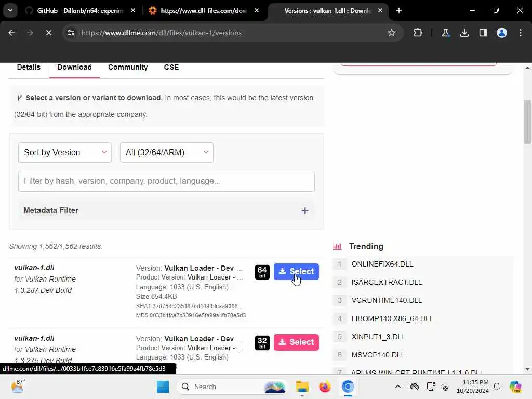Screen dimensions: 532x399
Task: Open site information icon in address bar
Action: (71, 33)
